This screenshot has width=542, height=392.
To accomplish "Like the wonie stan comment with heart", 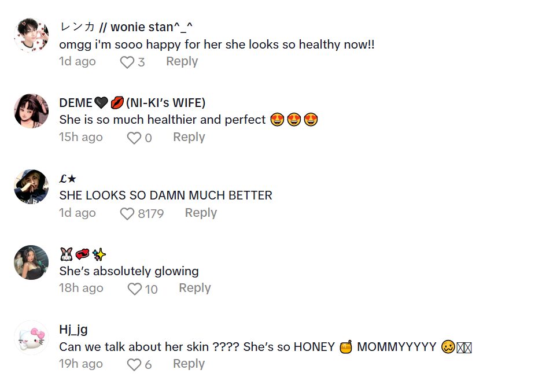I will [127, 62].
